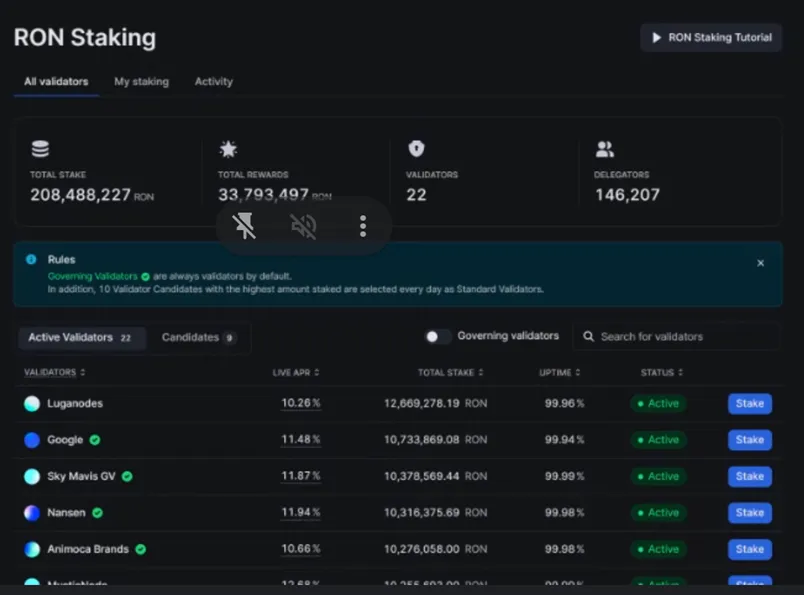
Task: Click the Governing Validators link in Rules
Action: pyautogui.click(x=93, y=276)
